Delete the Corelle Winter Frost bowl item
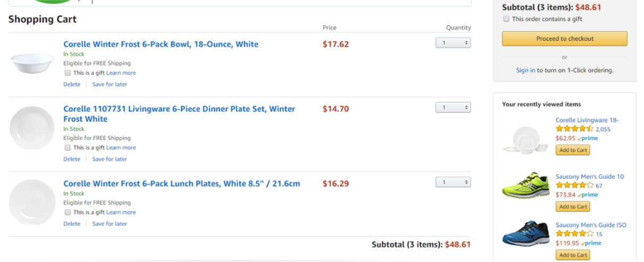Screen dimensions: 644x262 (x=72, y=84)
